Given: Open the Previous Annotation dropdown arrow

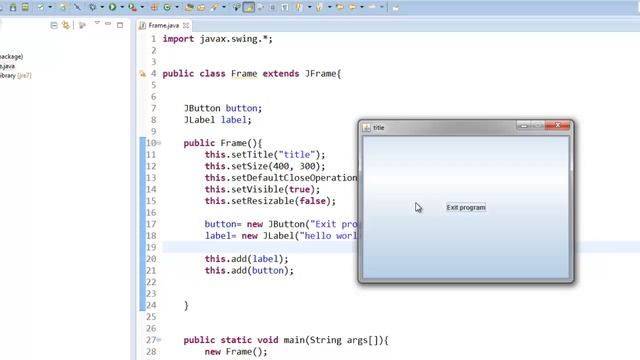Looking at the screenshot, I should pyautogui.click(x=329, y=7).
